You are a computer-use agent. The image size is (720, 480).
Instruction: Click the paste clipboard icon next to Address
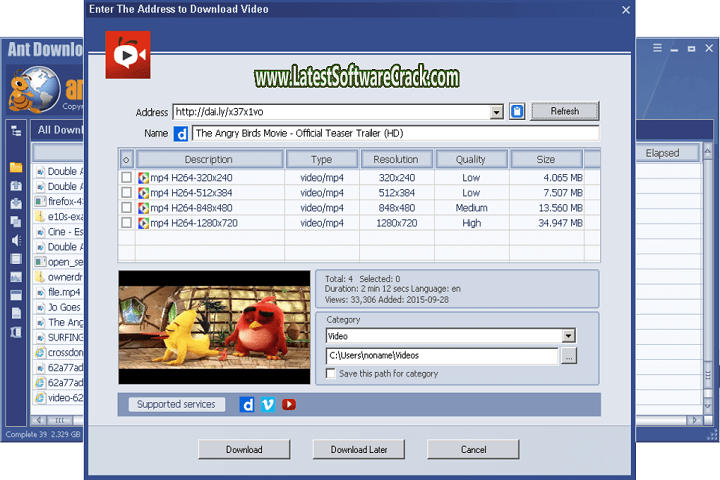pos(517,111)
